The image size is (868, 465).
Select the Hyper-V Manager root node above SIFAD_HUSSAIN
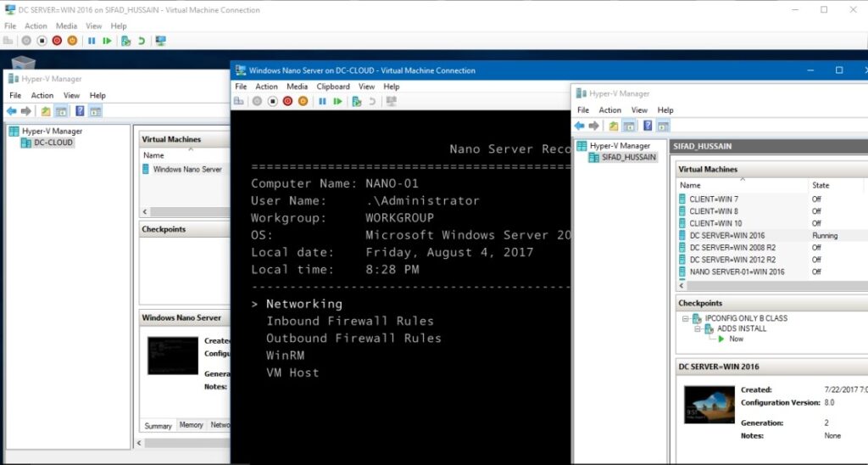614,146
